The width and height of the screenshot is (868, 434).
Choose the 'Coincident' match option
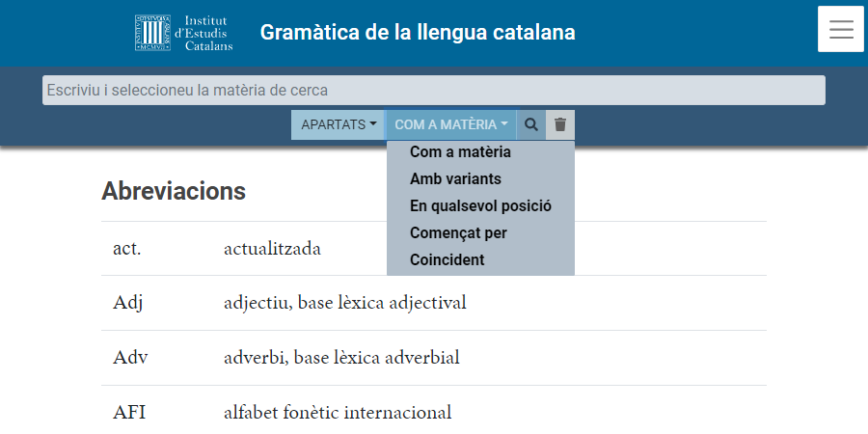[447, 260]
